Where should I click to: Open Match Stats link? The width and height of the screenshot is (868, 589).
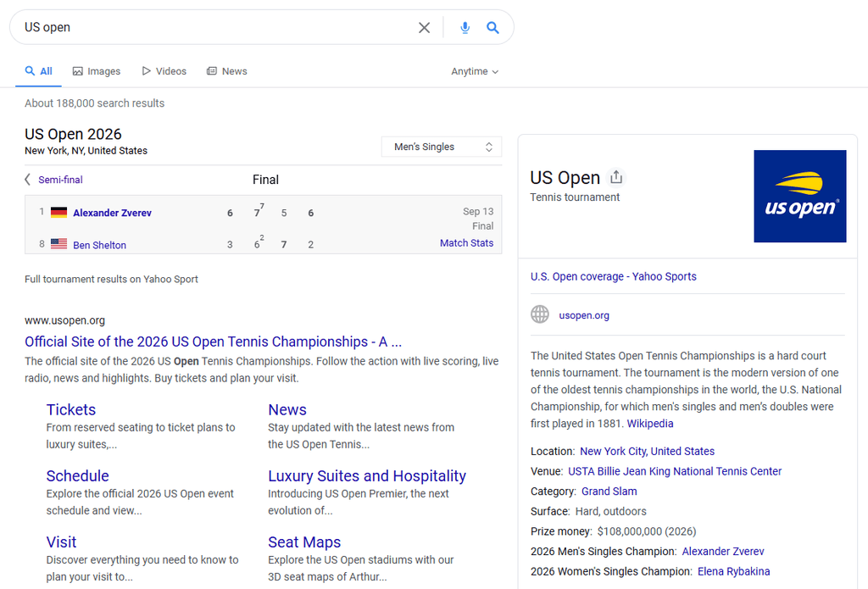(x=466, y=243)
